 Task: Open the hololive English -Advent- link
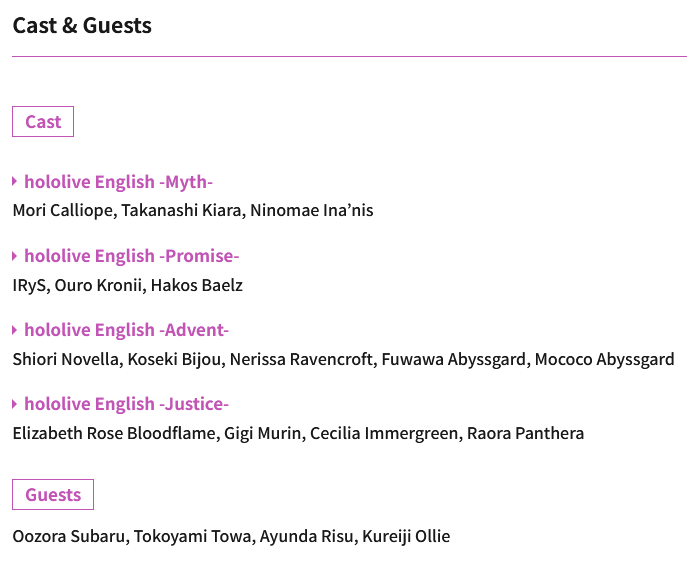[126, 330]
